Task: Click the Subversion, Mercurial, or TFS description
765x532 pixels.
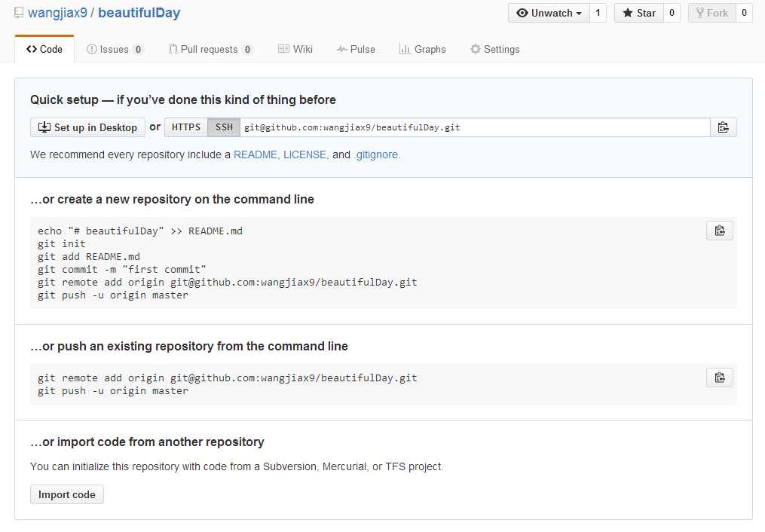Action: (x=237, y=466)
